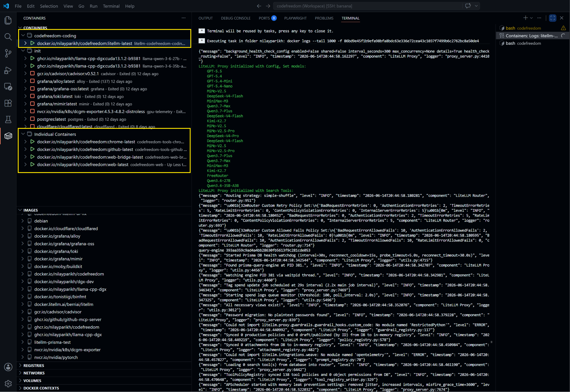570x392 pixels.
Task: Select the grafana/alloy:latest container row
Action: pos(104,81)
